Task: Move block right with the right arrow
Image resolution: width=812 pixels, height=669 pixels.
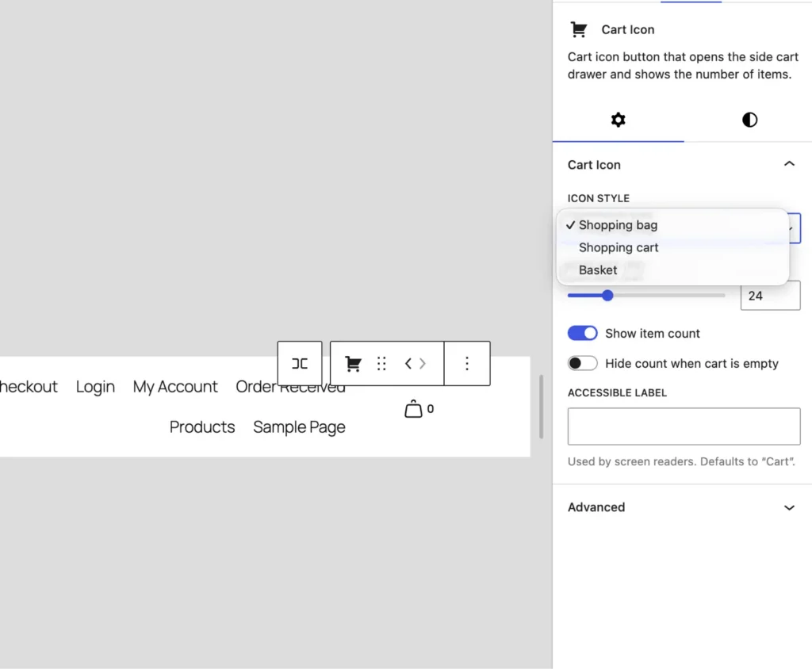Action: [423, 364]
